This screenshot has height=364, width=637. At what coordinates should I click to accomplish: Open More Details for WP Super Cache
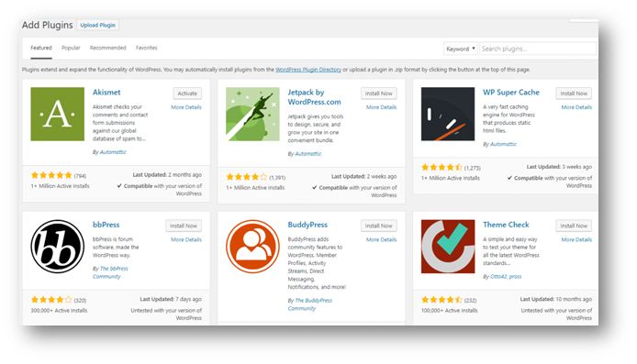pos(576,107)
